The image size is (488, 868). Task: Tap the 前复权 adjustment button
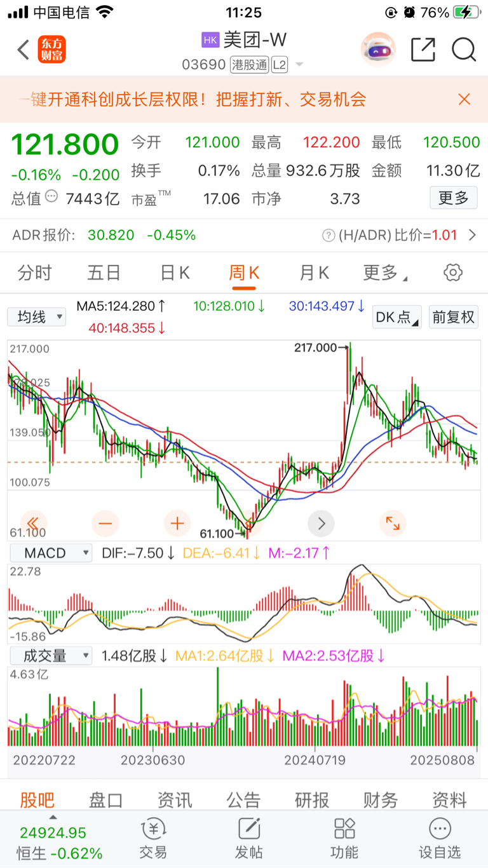pos(454,317)
